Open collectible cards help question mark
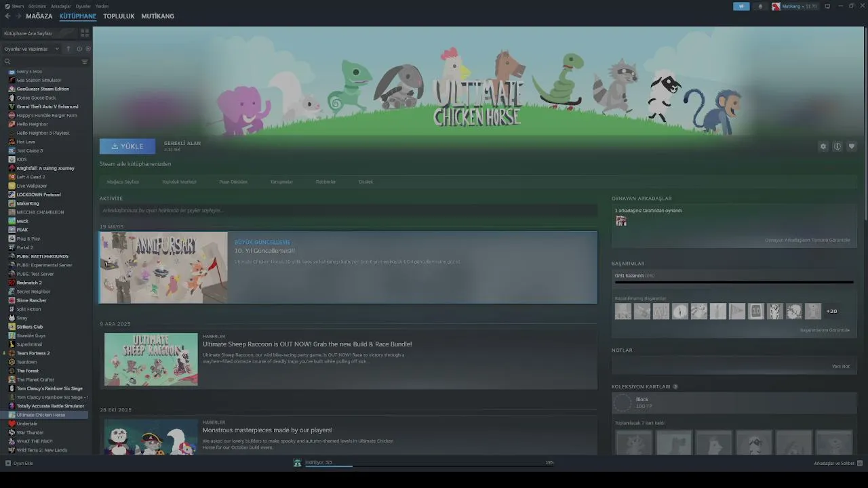The height and width of the screenshot is (488, 868). pyautogui.click(x=675, y=387)
